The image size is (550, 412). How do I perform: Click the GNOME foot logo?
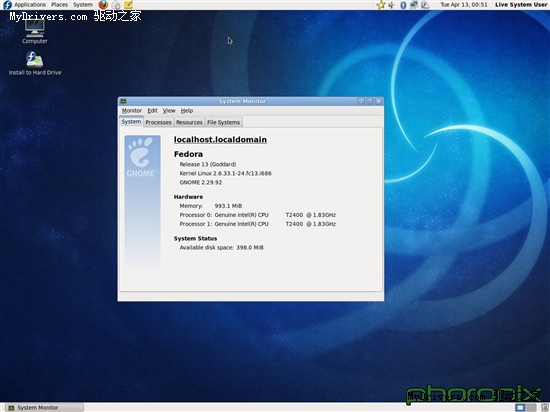[x=142, y=157]
